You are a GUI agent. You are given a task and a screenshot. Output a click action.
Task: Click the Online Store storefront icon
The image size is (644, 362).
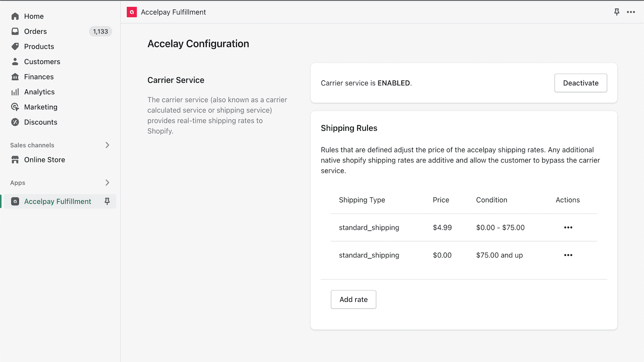[x=15, y=160]
